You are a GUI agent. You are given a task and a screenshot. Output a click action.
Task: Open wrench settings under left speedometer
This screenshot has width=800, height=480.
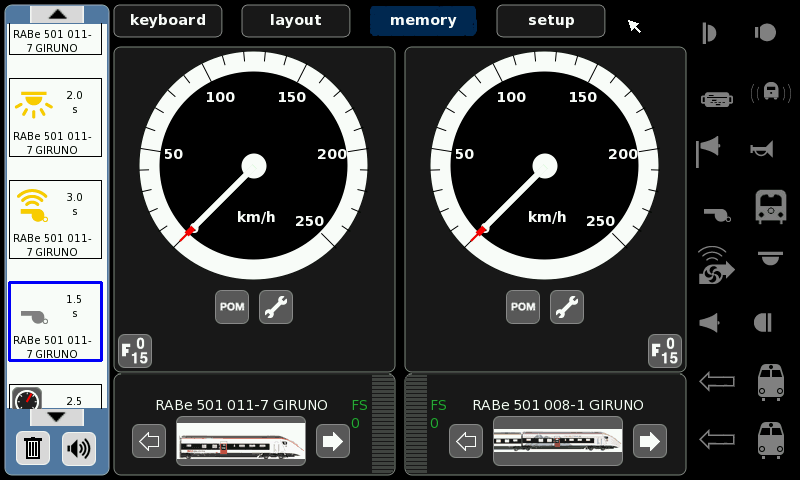pos(276,307)
